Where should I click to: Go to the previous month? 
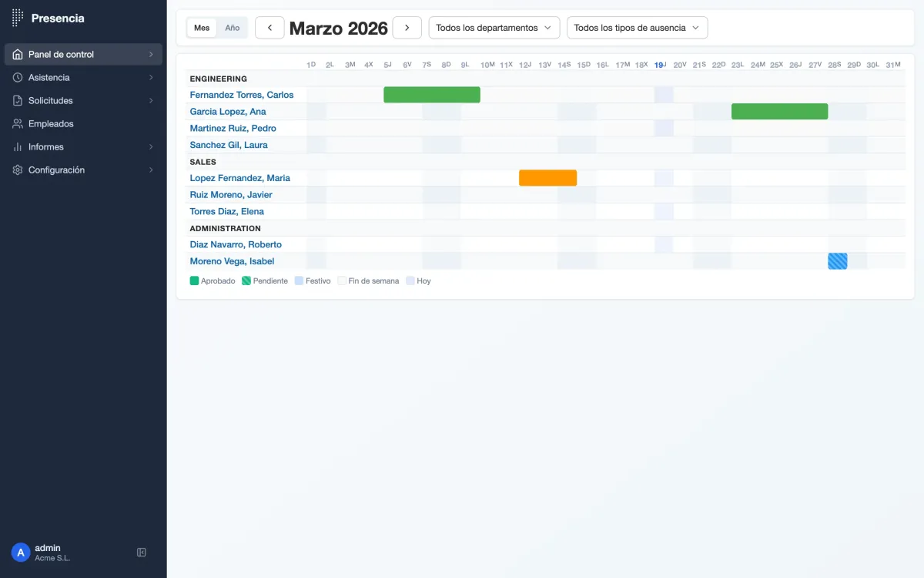click(x=269, y=28)
